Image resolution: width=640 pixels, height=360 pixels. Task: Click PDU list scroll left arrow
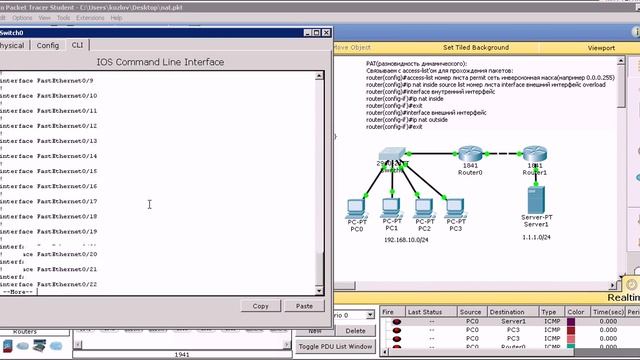385,351
